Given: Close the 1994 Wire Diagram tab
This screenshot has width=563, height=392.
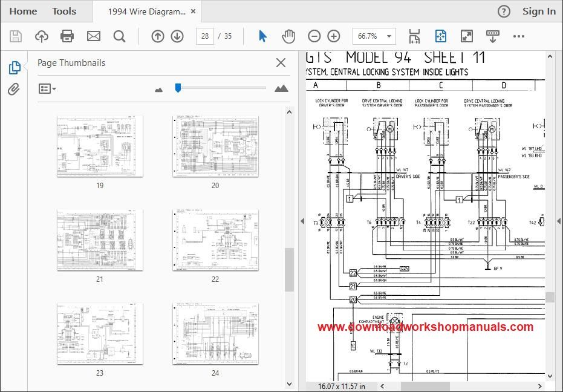Looking at the screenshot, I should (x=193, y=11).
